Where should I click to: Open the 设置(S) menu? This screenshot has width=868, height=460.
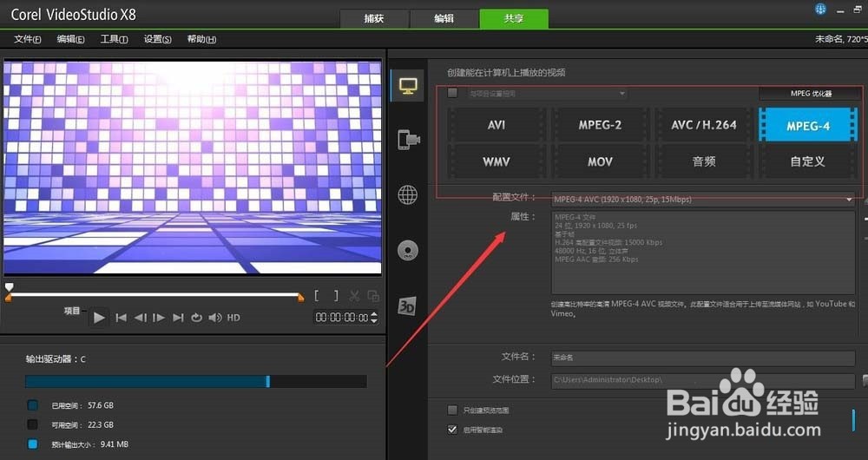point(158,39)
